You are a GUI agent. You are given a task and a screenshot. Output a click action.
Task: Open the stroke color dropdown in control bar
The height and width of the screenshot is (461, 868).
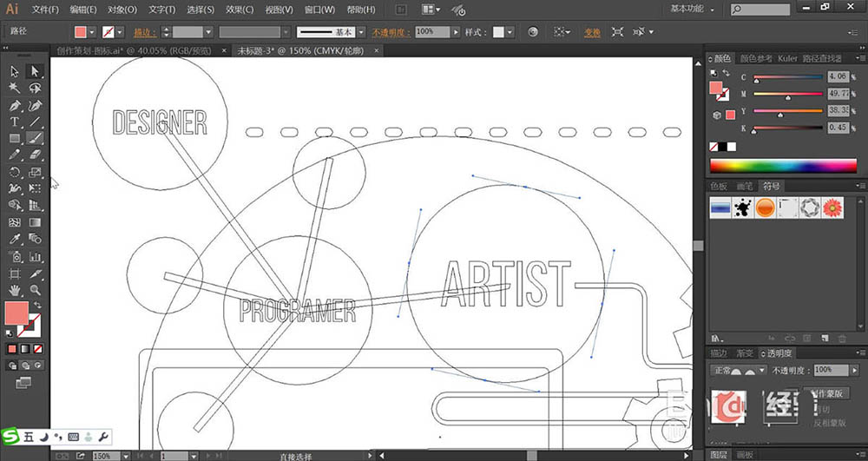[120, 32]
